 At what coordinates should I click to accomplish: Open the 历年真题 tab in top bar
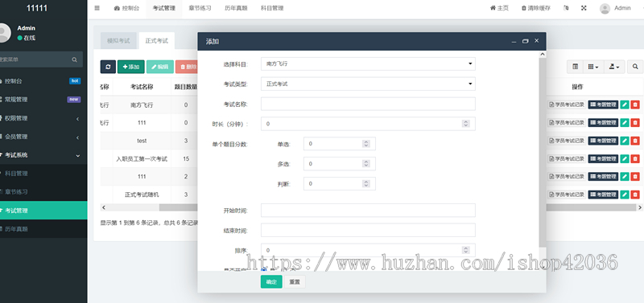click(x=236, y=8)
